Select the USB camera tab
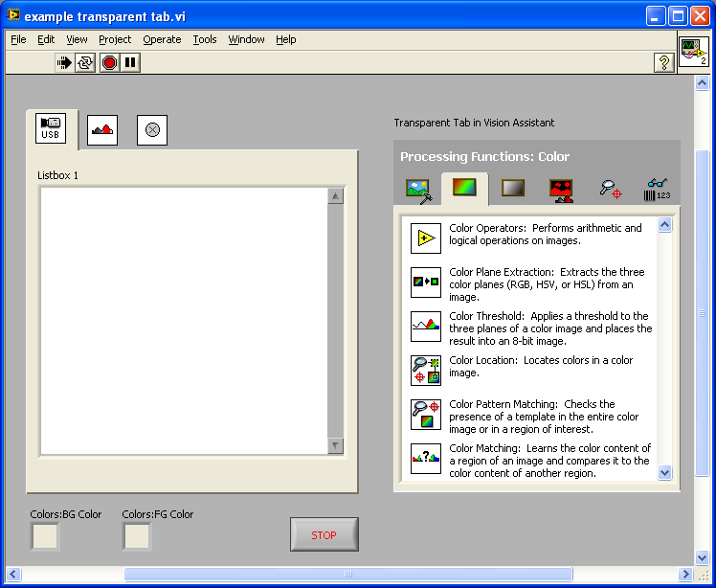 51,128
